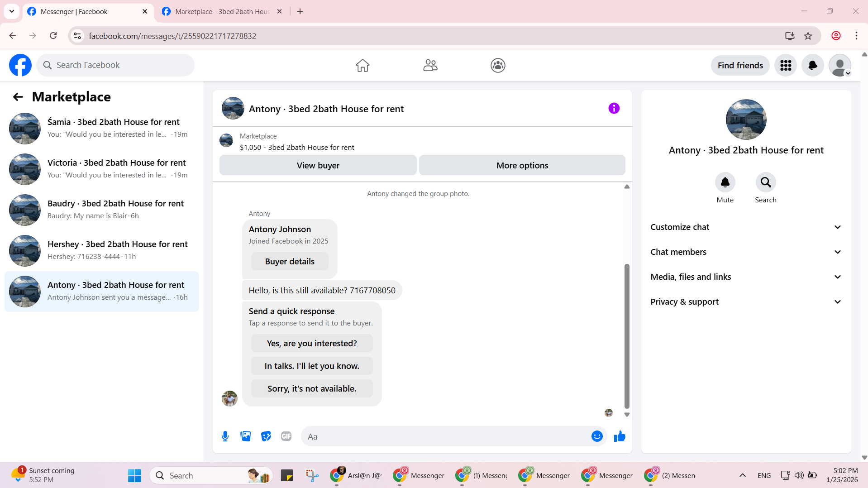Attach a photo file to message
Screen dimensions: 868x488
click(x=246, y=436)
